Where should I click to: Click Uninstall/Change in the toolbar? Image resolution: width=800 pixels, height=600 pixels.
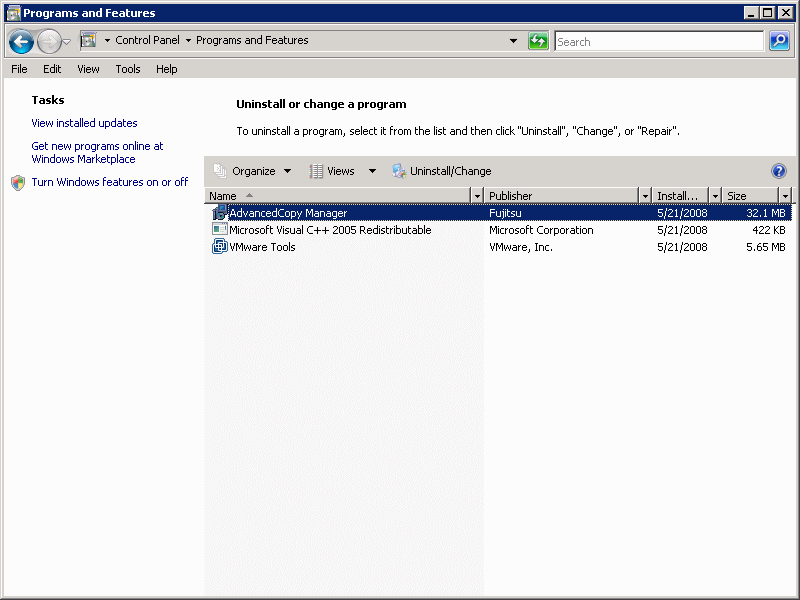[x=441, y=171]
